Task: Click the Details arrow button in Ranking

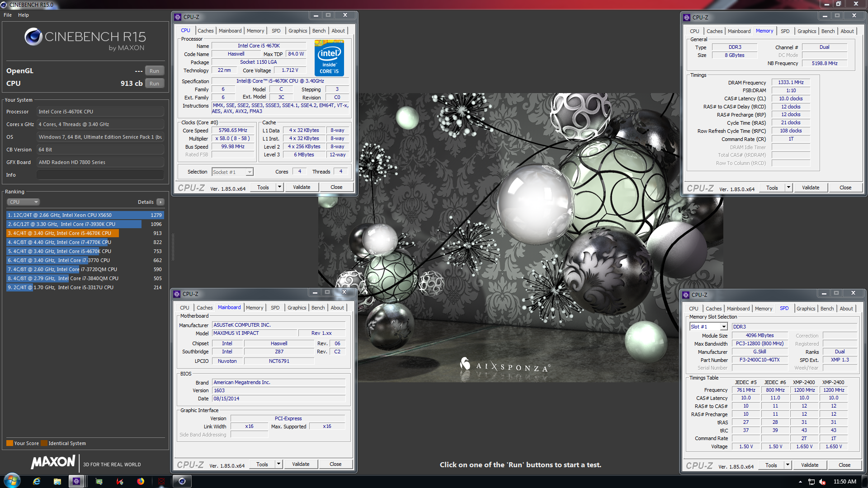Action: click(x=160, y=202)
